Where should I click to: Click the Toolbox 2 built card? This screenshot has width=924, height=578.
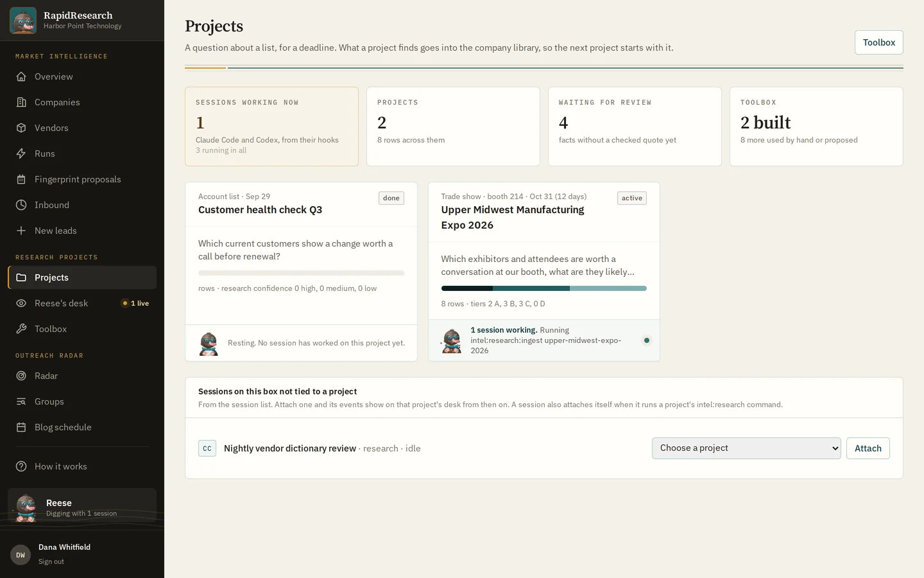(816, 127)
